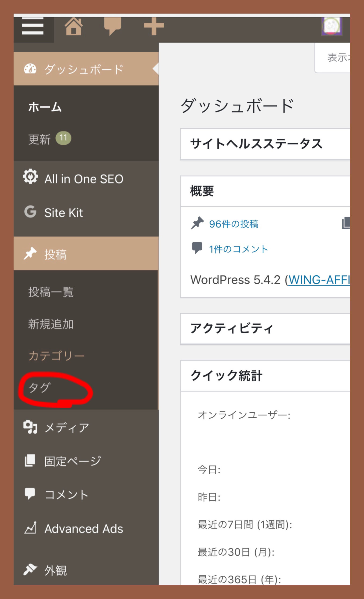Toggle the hamburger menu icon
Viewport: 364px width, 599px height.
click(x=33, y=26)
